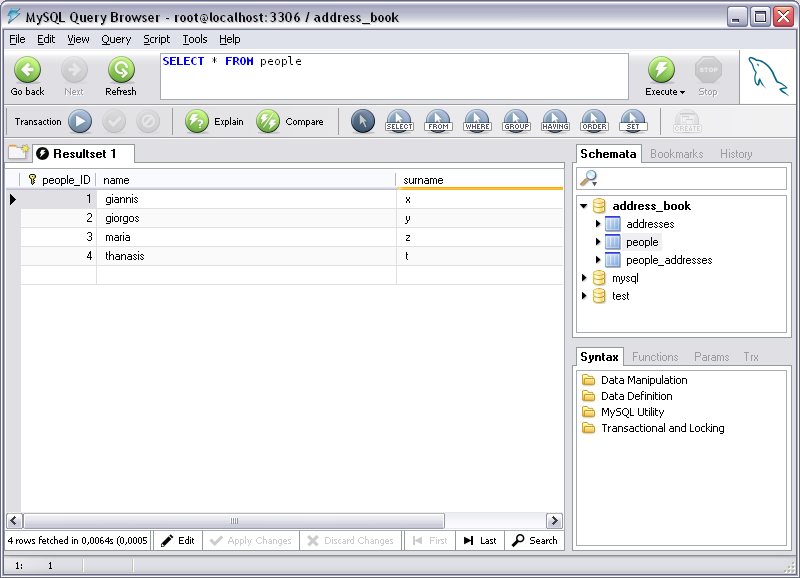
Task: Expand the people table node
Action: coord(598,241)
